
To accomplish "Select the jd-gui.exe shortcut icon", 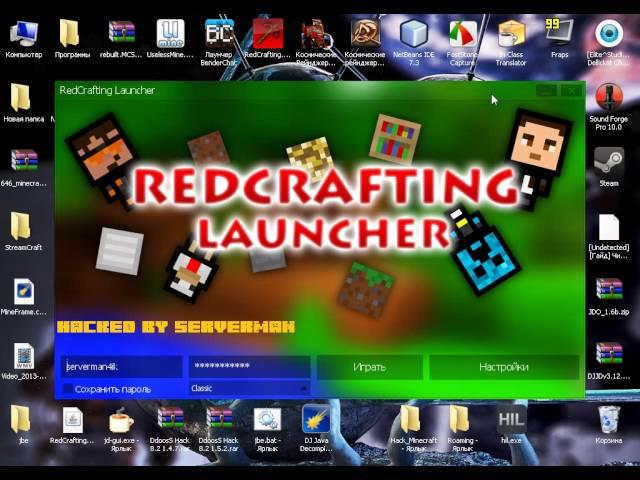I will coord(121,420).
